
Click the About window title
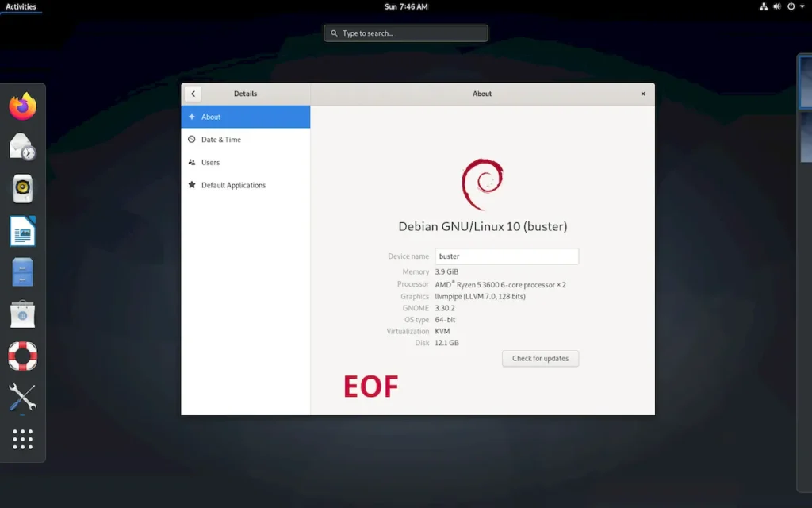481,94
